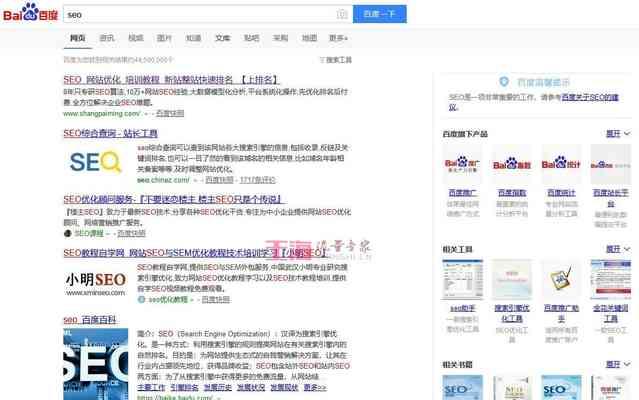The image size is (639, 400).
Task: Click the 百度指数 logo icon
Action: 512,164
